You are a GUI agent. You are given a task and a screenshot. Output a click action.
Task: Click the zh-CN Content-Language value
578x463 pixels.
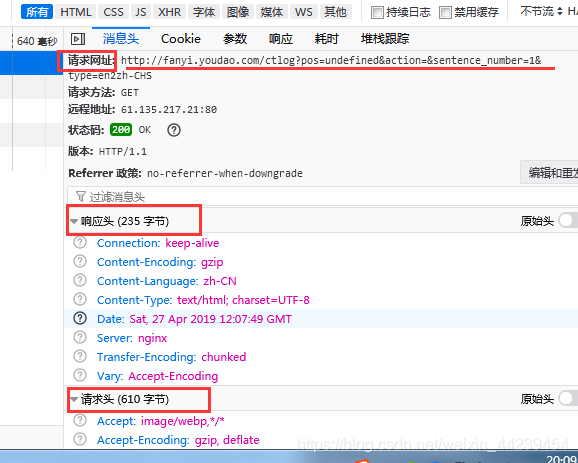pyautogui.click(x=220, y=281)
